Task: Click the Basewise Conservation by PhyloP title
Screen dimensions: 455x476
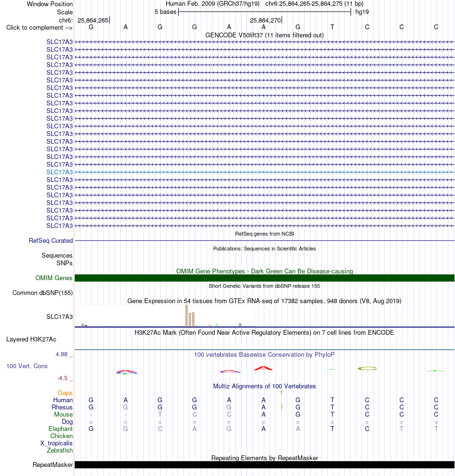Action: 264,354
